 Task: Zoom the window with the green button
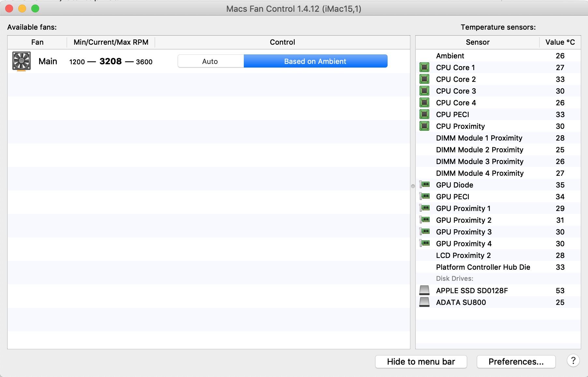click(35, 8)
